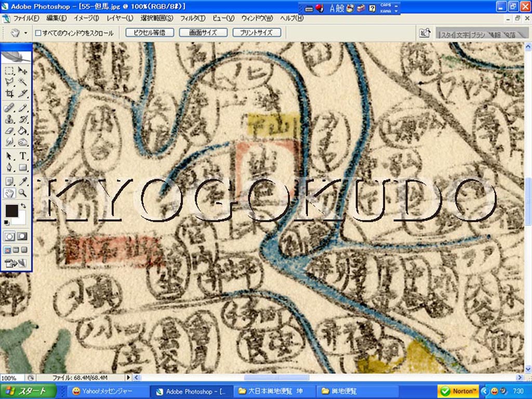
Task: Switch to Quick Mask mode
Action: pos(22,236)
